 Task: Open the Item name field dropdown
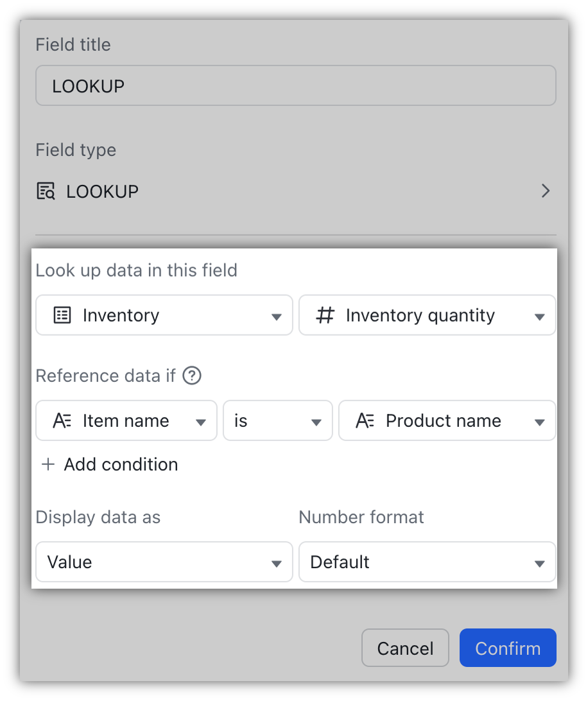click(x=201, y=420)
